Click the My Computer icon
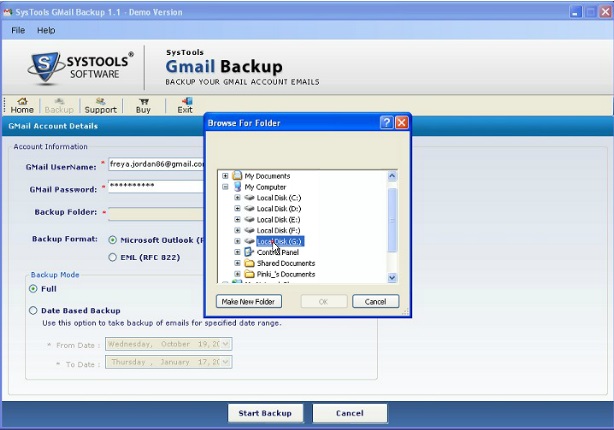 click(x=237, y=186)
